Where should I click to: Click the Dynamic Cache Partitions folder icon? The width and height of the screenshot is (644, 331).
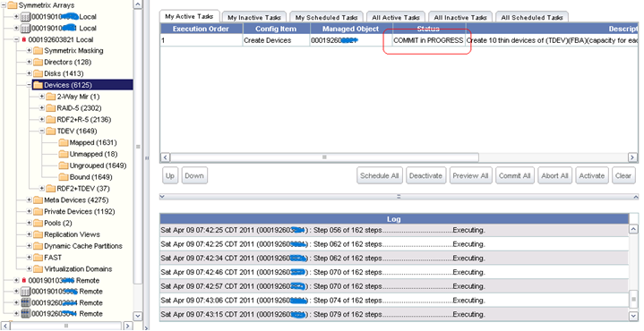pos(39,246)
